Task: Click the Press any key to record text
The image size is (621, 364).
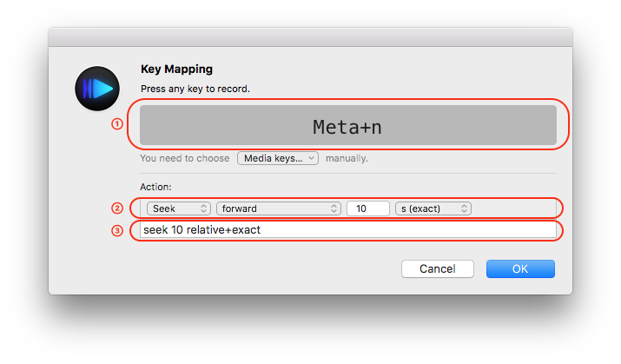Action: [195, 89]
